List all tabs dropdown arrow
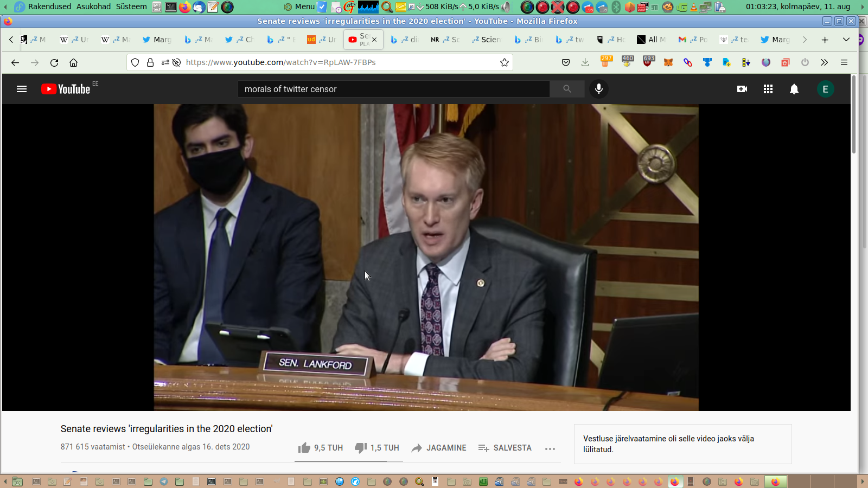 click(846, 40)
